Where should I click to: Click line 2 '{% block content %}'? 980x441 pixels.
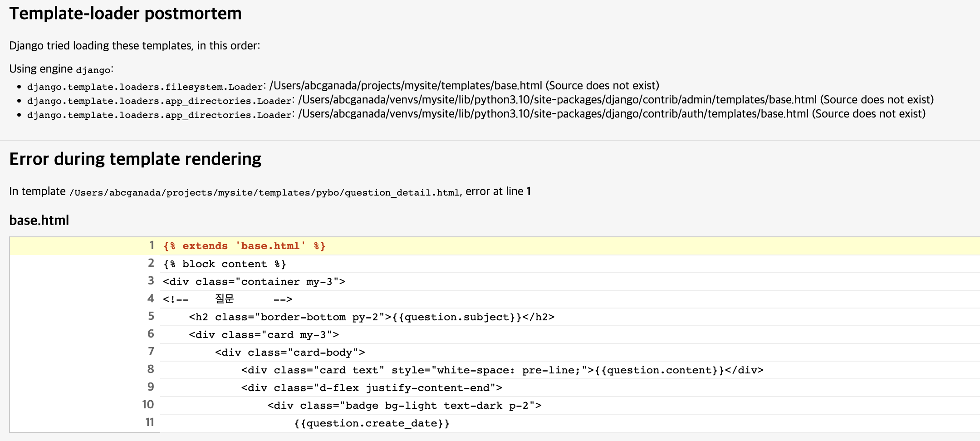[225, 264]
